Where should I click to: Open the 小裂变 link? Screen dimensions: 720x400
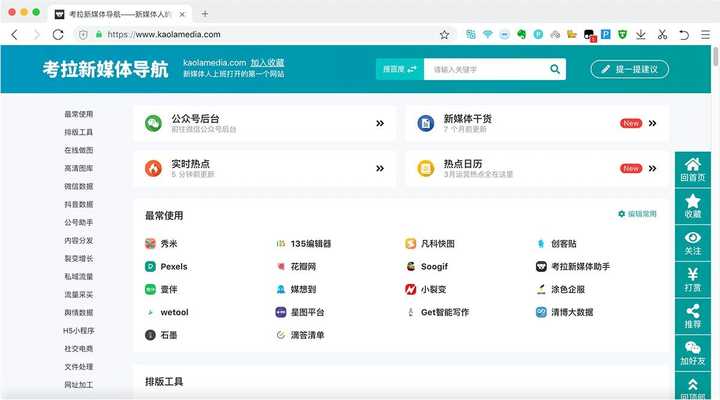pos(426,289)
